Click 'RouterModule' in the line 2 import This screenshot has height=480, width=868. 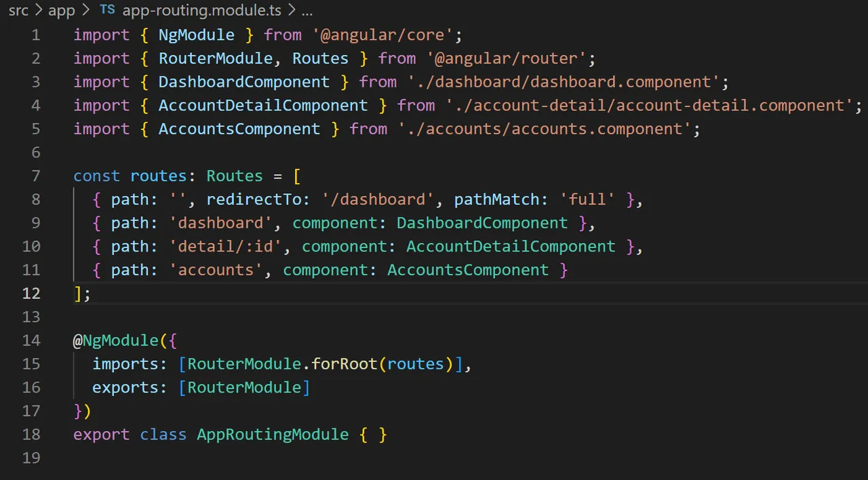tap(216, 59)
